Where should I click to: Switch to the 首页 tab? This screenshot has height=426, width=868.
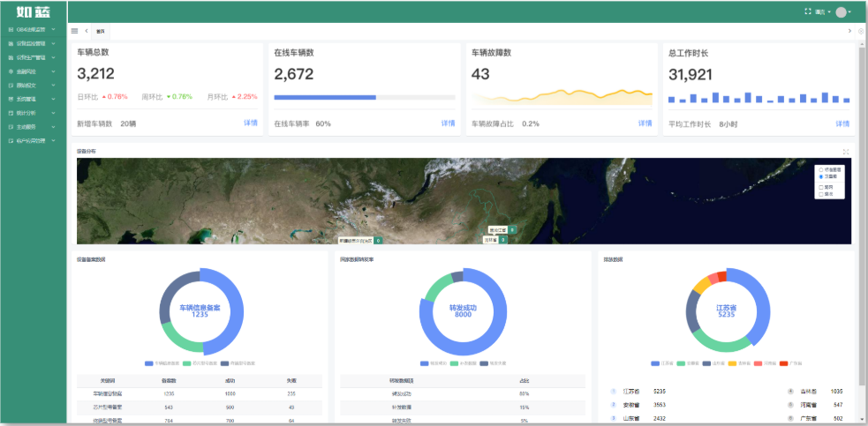click(101, 30)
